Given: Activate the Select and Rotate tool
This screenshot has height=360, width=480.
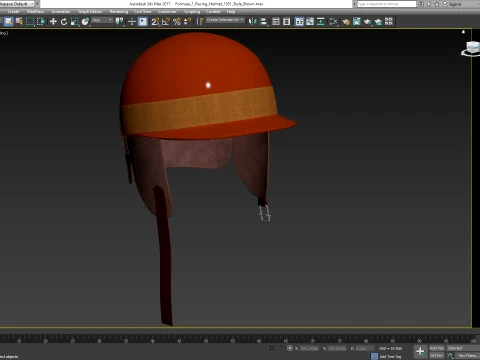Looking at the screenshot, I should click(64, 22).
